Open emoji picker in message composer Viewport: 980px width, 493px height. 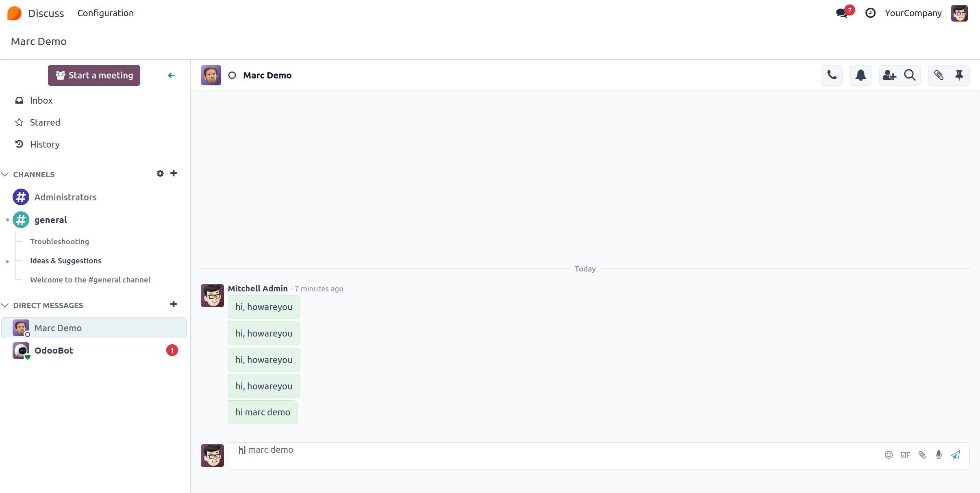[x=889, y=455]
